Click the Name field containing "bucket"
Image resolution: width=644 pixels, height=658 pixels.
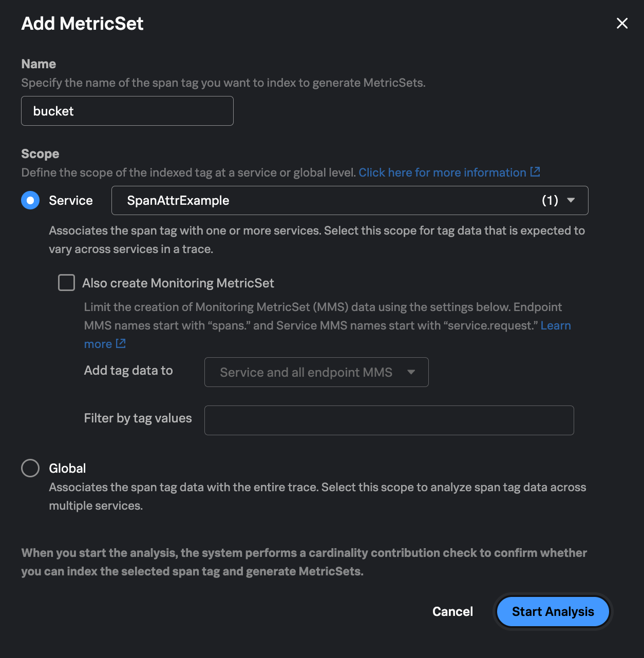[127, 111]
